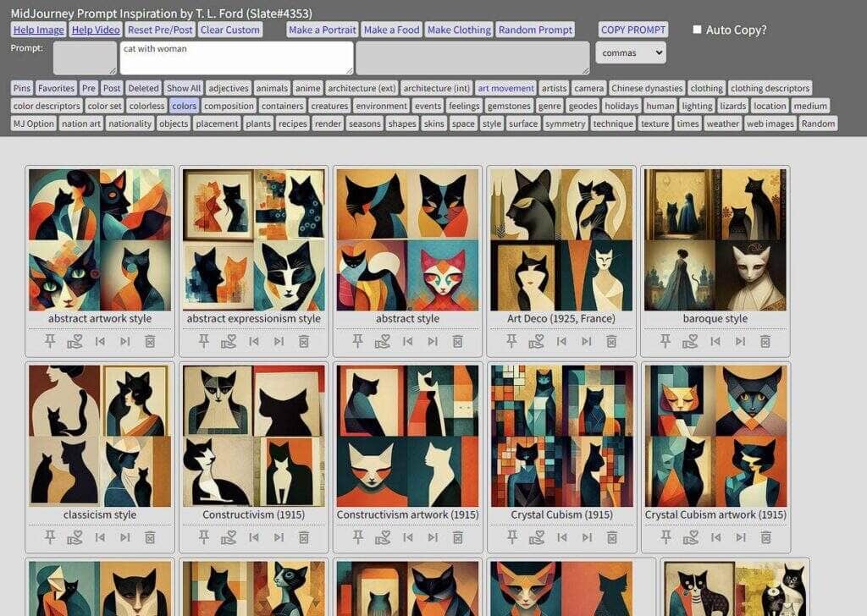This screenshot has width=867, height=616.
Task: Open the Help Video link
Action: click(x=96, y=30)
